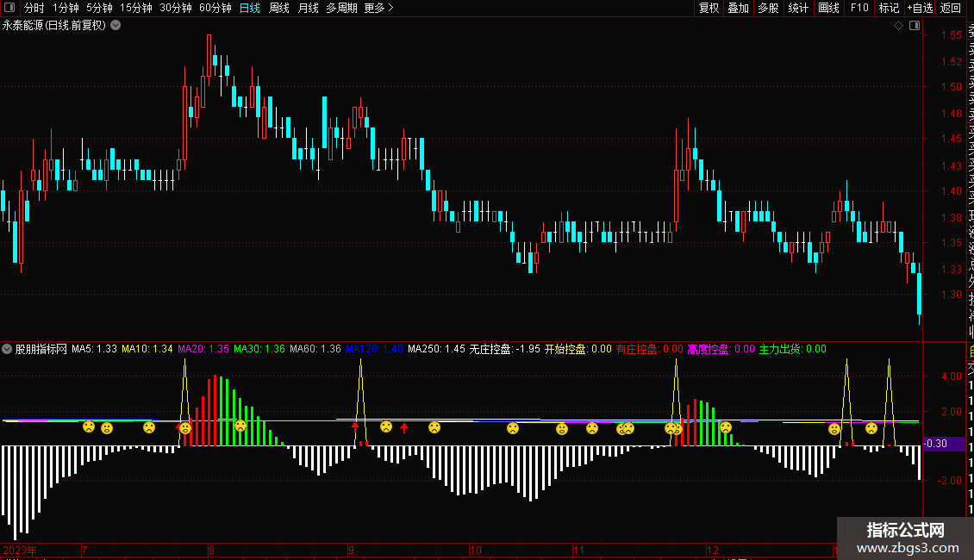Expand the 股朋指标网 indicator dropdown
The width and height of the screenshot is (974, 560).
(x=7, y=349)
